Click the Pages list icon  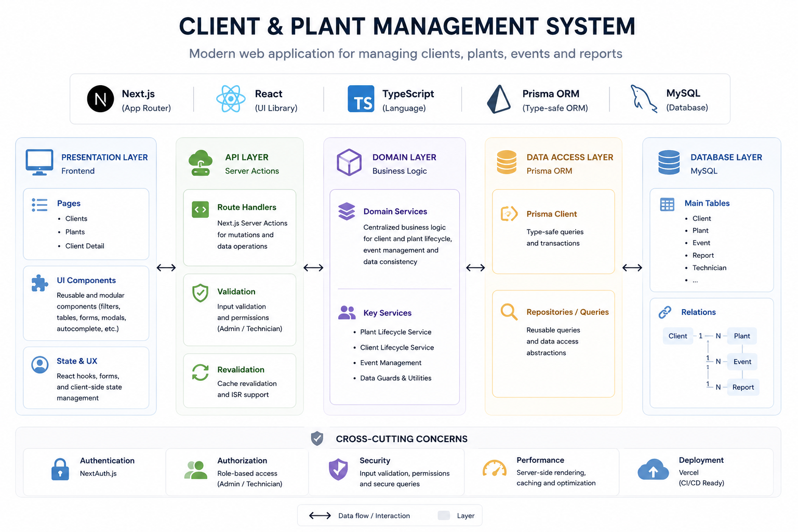pyautogui.click(x=39, y=205)
